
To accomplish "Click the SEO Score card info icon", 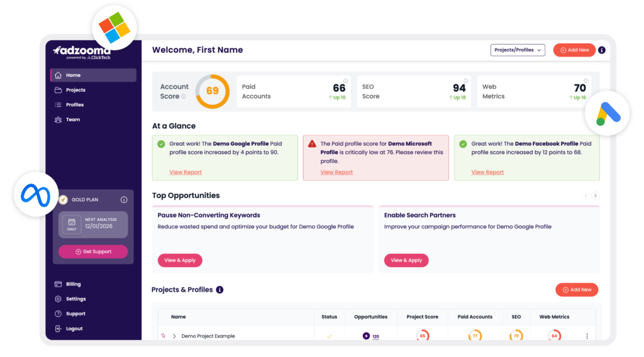I will pos(466,81).
